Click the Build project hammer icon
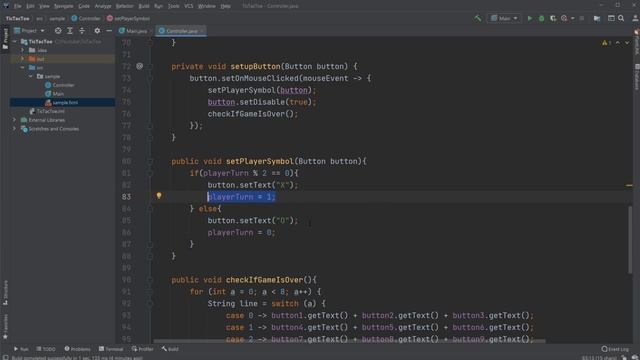Screen dimensions: 640x360 [477, 18]
